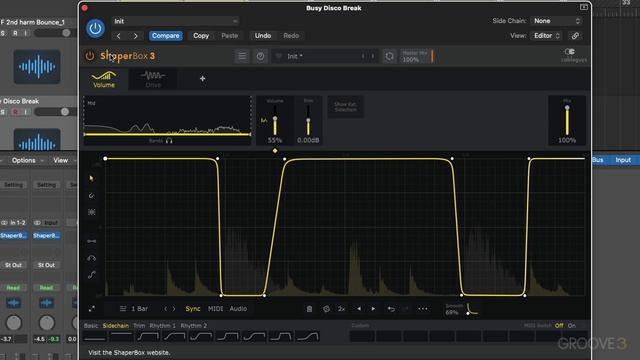
Task: Toggle the plugin power button in header
Action: tap(95, 29)
